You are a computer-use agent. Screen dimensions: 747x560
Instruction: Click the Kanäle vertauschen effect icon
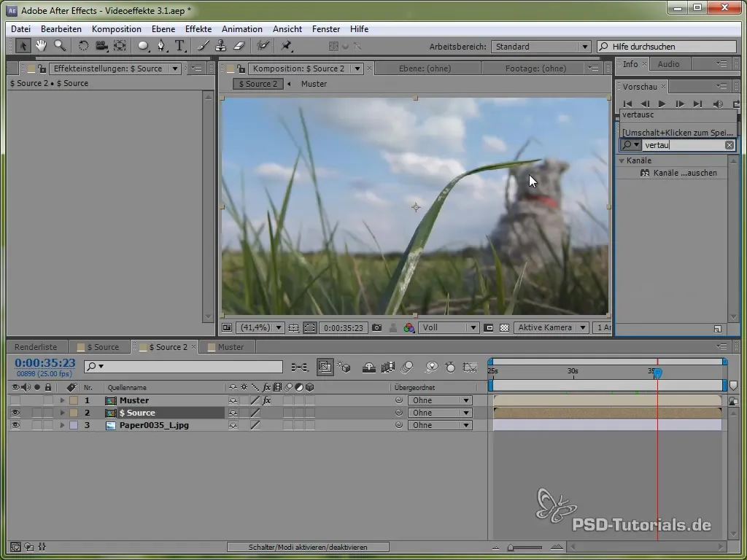point(645,174)
